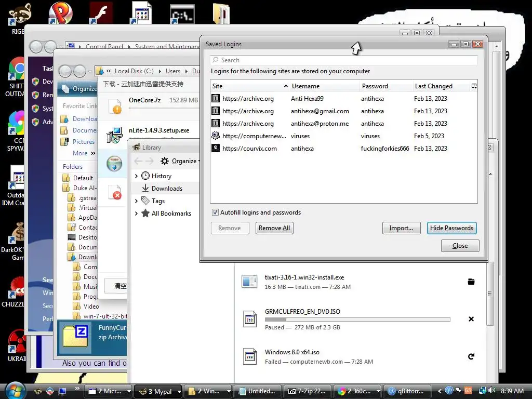Click the Close button in Saved Logins

tap(460, 246)
